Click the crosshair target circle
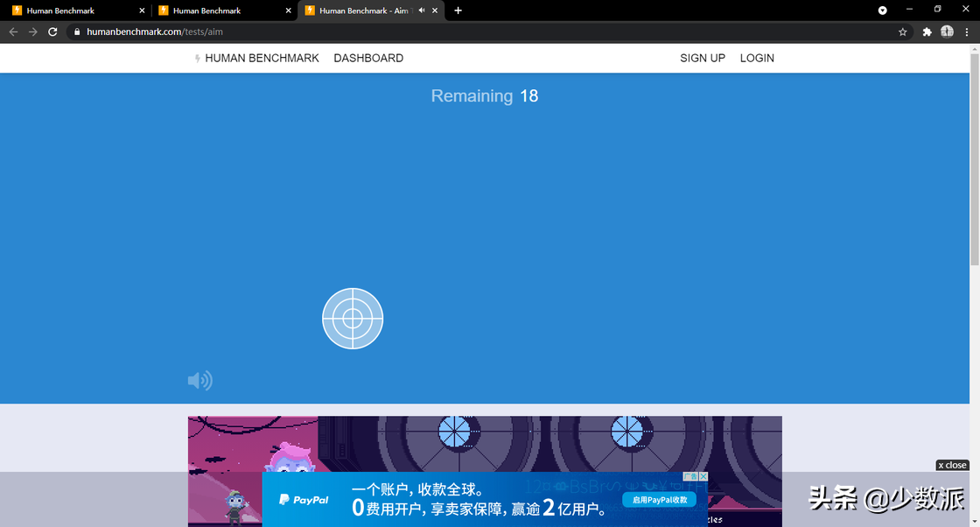Screen dimensions: 980x527 click(x=353, y=319)
